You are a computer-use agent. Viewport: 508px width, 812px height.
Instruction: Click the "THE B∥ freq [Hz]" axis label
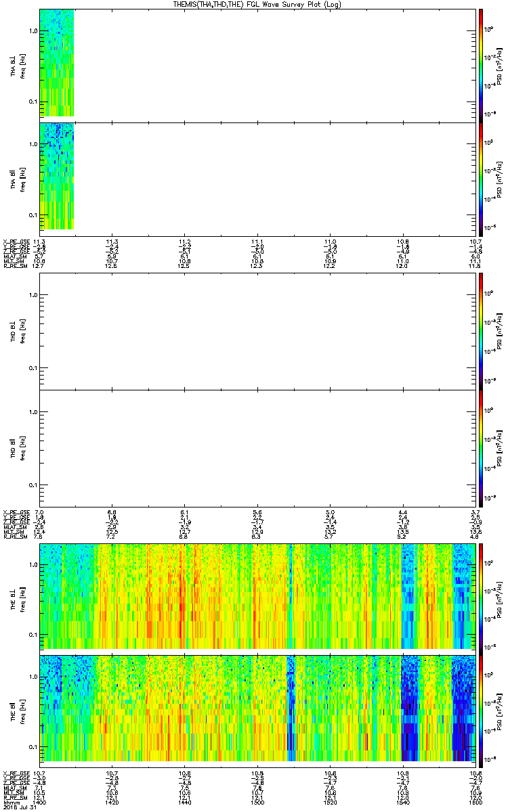(18, 710)
